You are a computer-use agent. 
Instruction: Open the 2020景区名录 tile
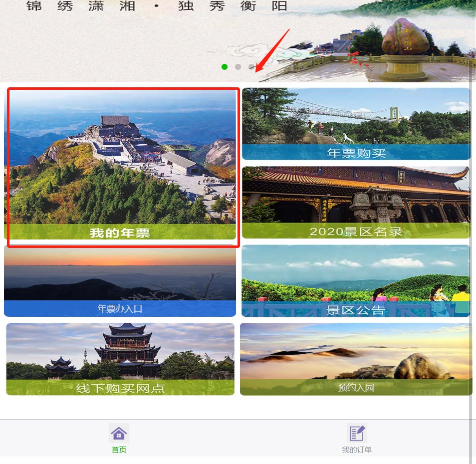356,202
